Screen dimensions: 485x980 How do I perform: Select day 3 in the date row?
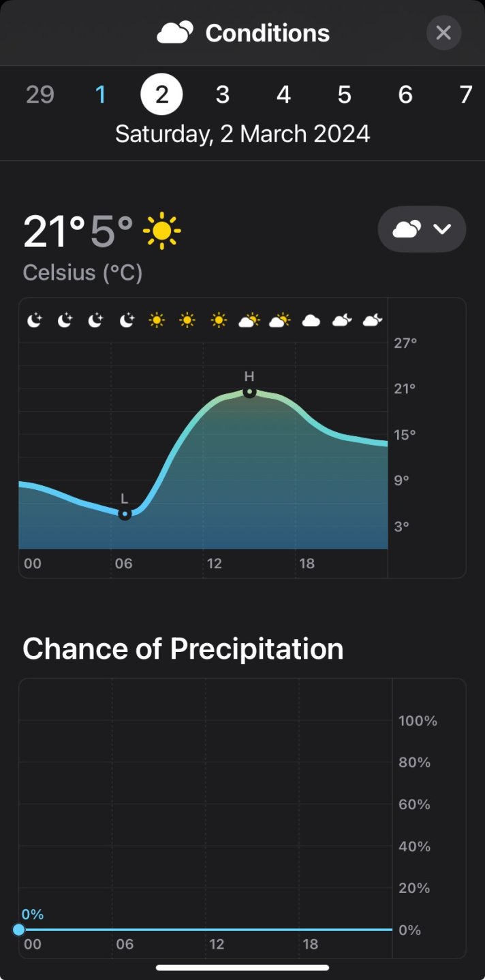[x=222, y=95]
